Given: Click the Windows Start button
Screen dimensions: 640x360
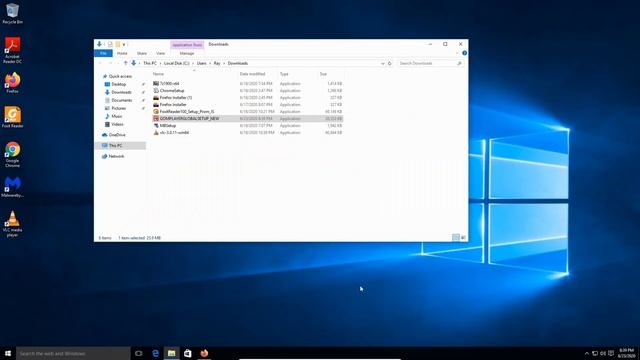Looking at the screenshot, I should [x=8, y=353].
